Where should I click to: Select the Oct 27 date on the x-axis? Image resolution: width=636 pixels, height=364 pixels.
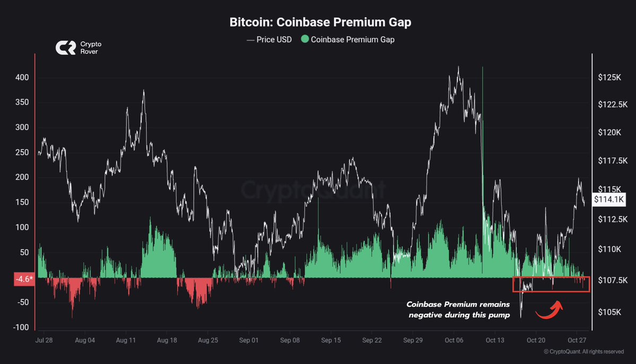[x=577, y=340]
